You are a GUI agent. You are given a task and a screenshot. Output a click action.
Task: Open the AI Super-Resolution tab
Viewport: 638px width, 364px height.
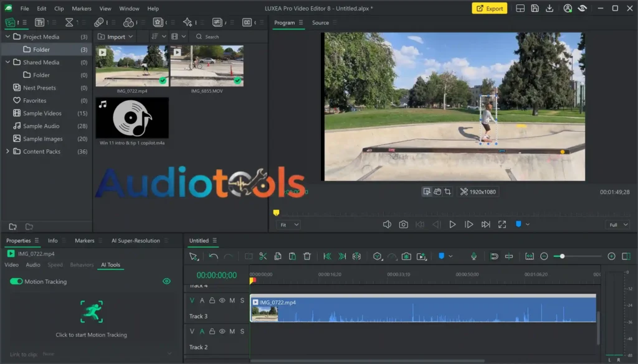coord(135,241)
